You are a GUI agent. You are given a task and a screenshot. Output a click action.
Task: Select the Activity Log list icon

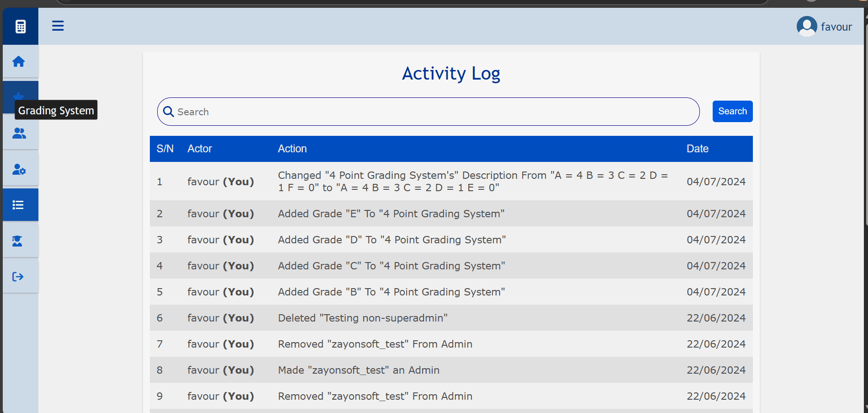(18, 205)
